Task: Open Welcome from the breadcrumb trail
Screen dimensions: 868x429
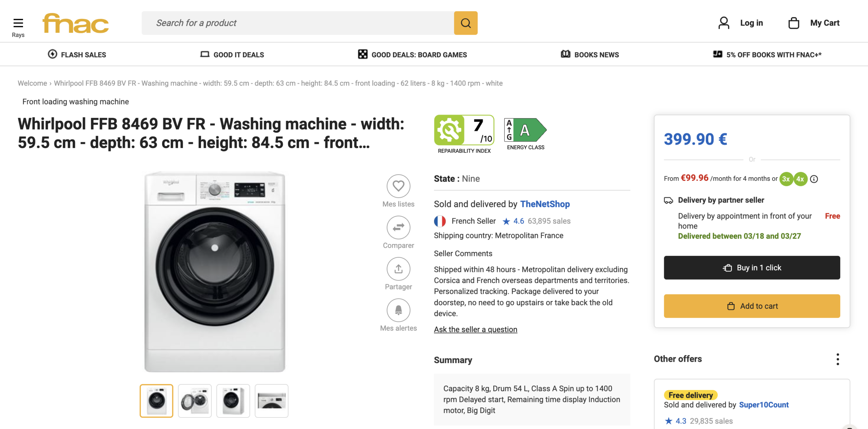Action: pyautogui.click(x=32, y=83)
